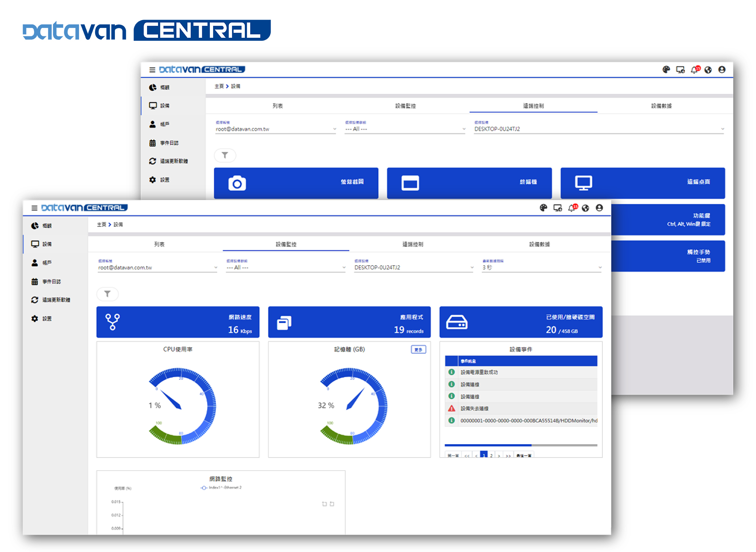
Task: Click last page button in events pager
Action: [524, 456]
